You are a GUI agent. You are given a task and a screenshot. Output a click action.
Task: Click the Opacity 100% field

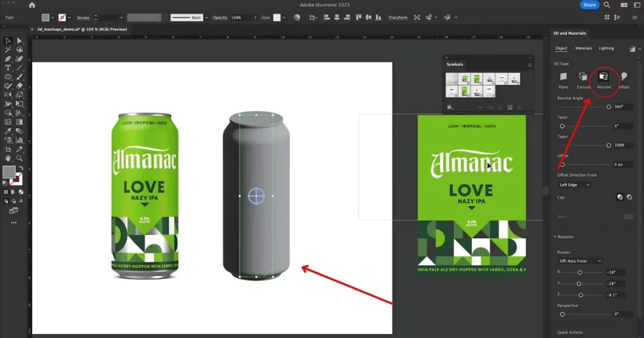point(240,18)
